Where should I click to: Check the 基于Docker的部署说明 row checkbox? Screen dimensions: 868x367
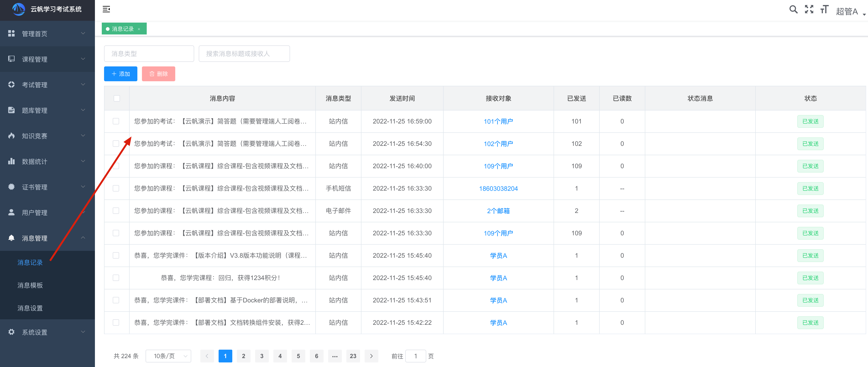116,300
